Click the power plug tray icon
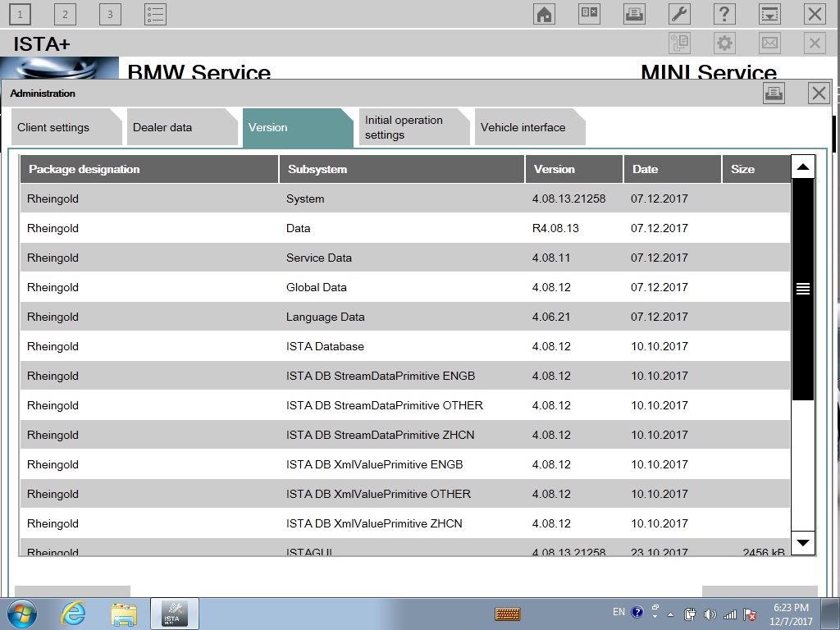 (x=690, y=614)
